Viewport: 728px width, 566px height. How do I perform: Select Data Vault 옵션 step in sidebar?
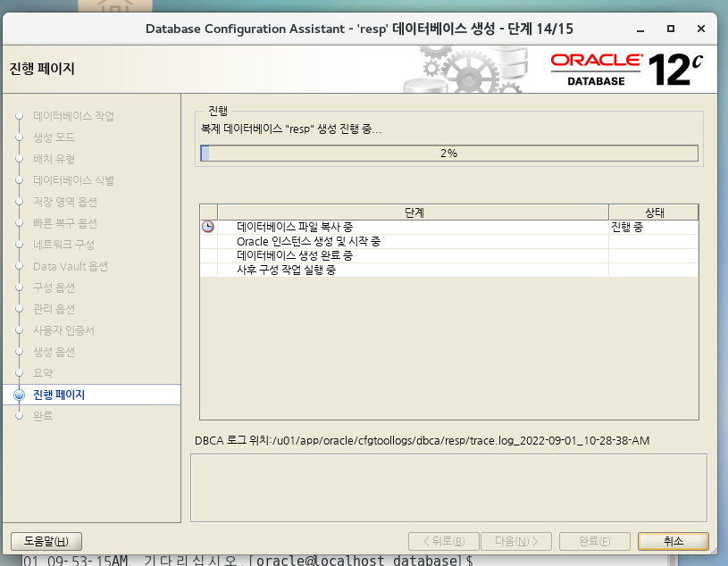coord(71,266)
